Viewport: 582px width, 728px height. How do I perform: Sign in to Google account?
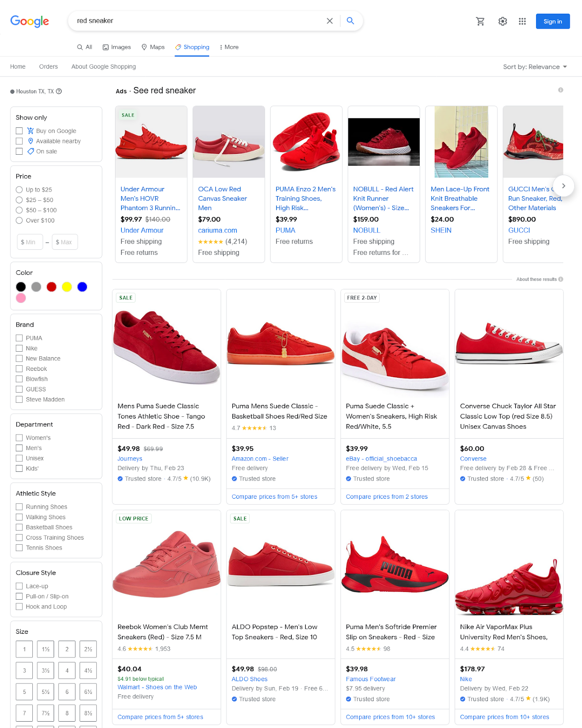553,21
